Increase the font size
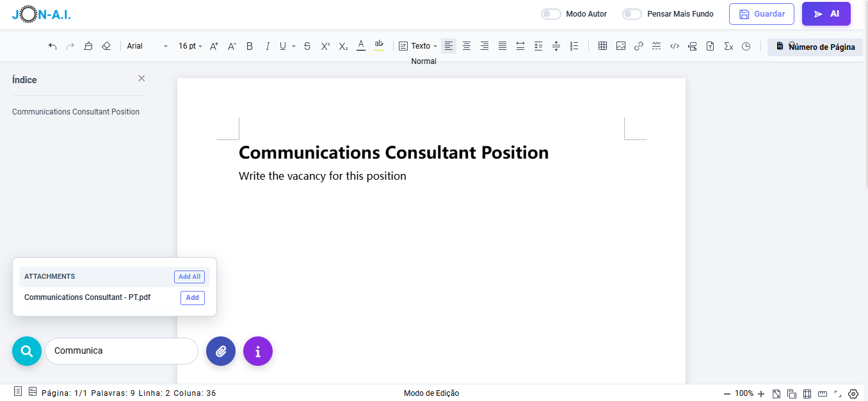 (214, 46)
